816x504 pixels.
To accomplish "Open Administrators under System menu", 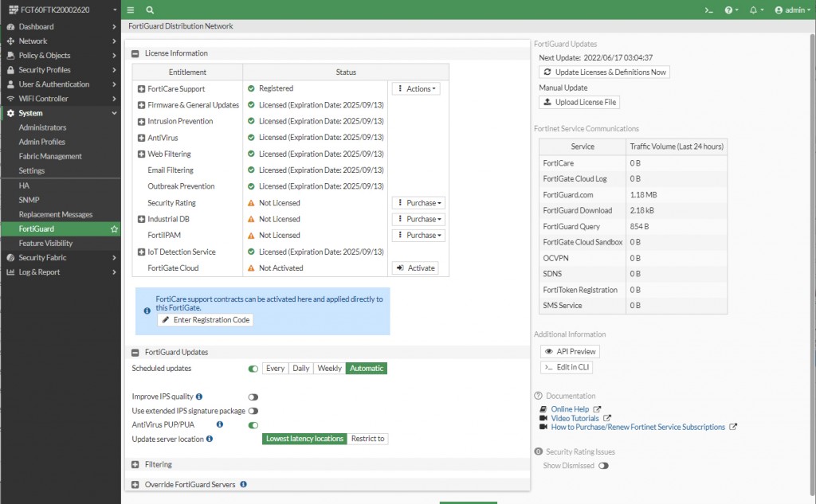I will [43, 127].
